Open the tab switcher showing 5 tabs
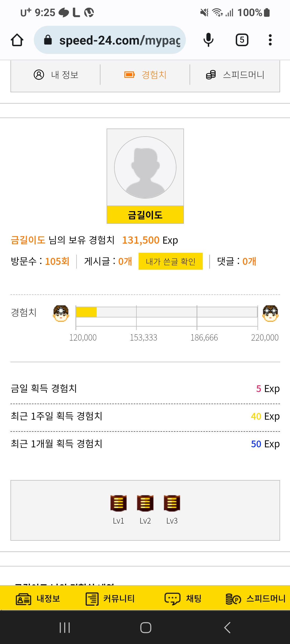This screenshot has height=644, width=290. pyautogui.click(x=242, y=40)
